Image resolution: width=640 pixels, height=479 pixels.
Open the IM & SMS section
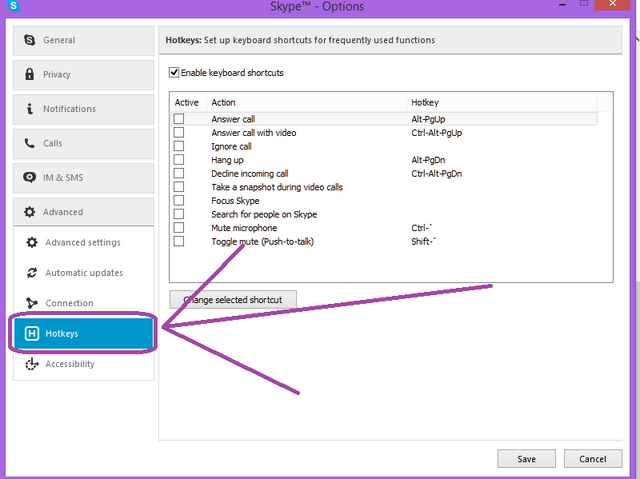[x=84, y=178]
